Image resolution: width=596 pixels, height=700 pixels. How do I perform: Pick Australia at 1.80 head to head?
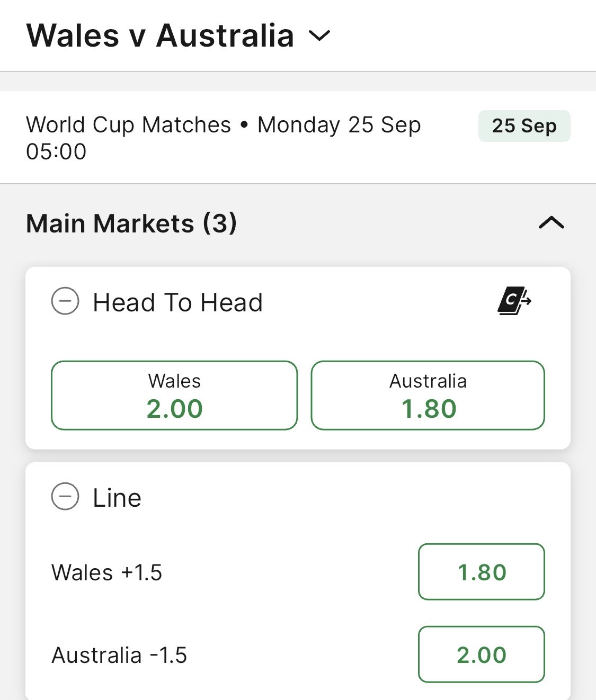(x=428, y=396)
